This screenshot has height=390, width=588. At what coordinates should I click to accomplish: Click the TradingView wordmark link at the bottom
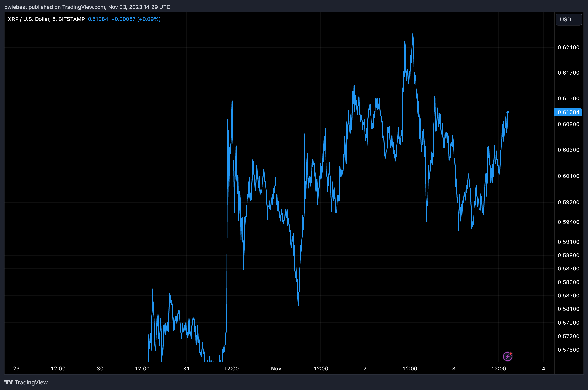(31, 382)
